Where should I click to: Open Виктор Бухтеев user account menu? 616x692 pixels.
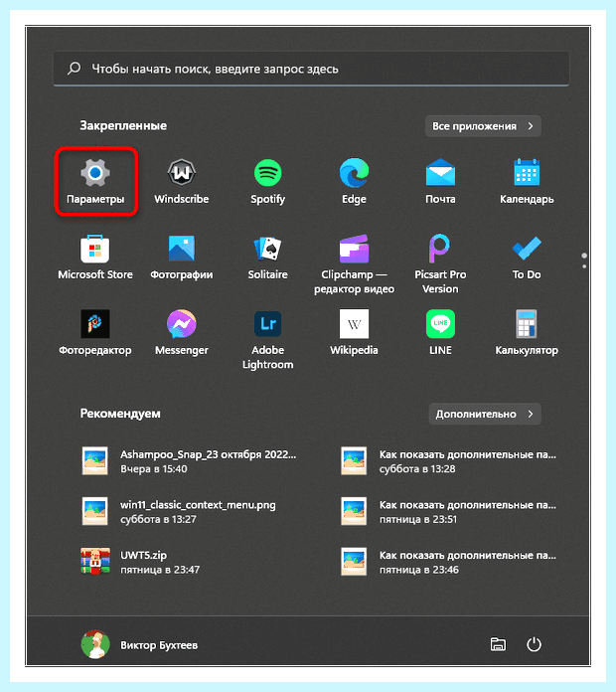click(x=140, y=644)
